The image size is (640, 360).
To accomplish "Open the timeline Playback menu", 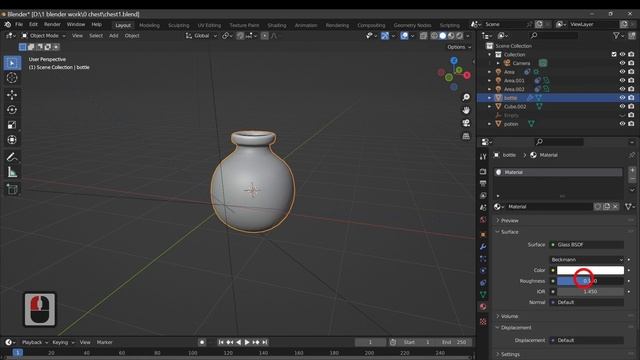I will pos(34,342).
